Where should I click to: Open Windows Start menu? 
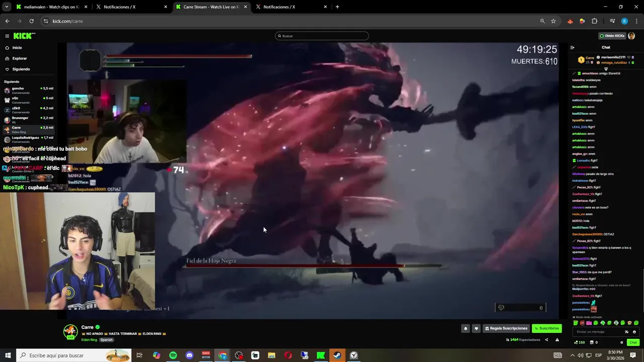point(8,355)
